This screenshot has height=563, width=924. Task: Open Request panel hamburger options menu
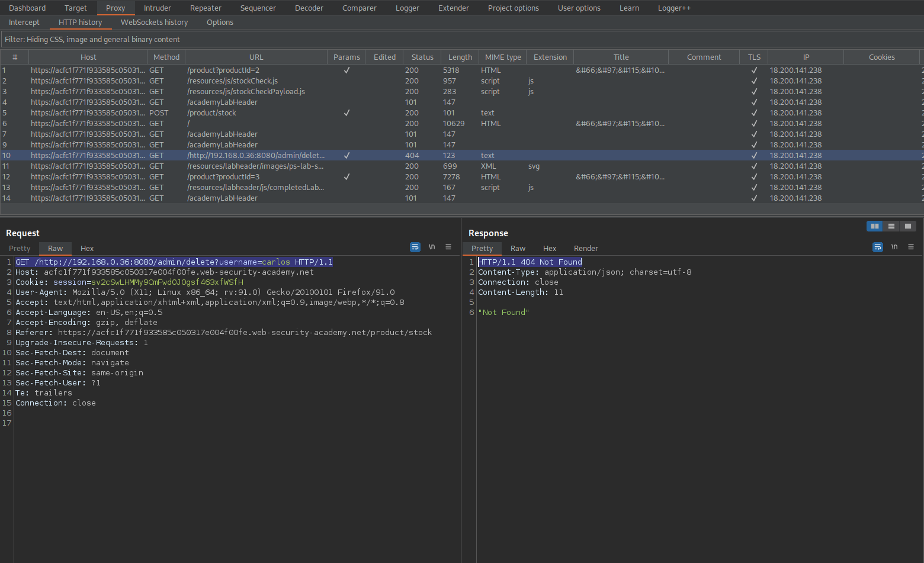click(448, 247)
